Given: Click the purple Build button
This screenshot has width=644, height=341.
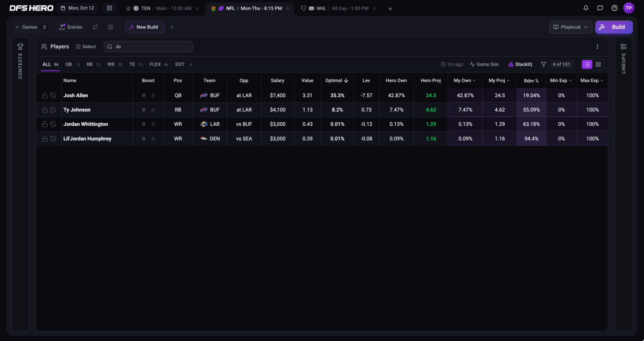Looking at the screenshot, I should click(x=614, y=27).
